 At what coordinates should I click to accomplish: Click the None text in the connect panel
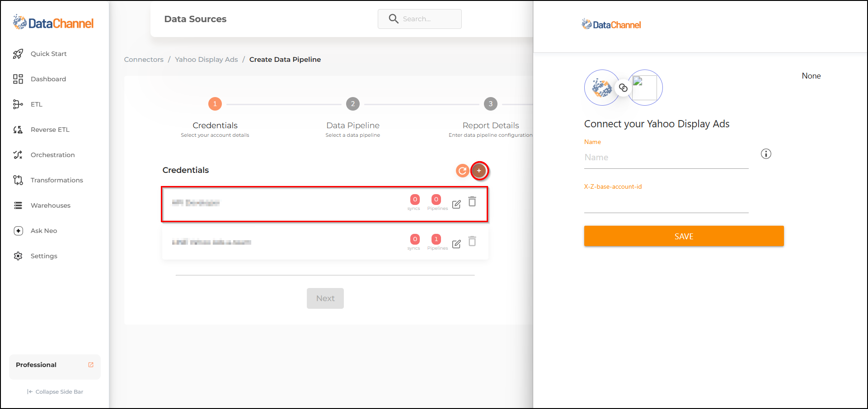[x=811, y=76]
